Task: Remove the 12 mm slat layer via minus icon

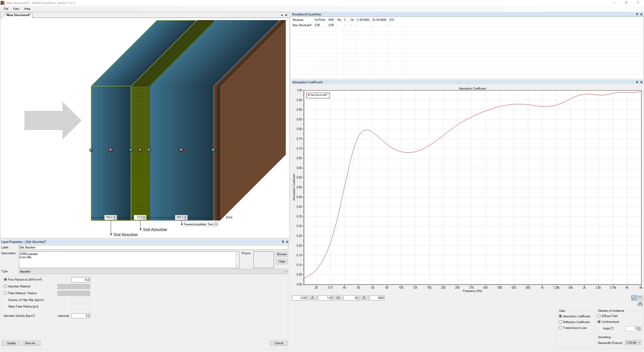Action: click(x=140, y=150)
